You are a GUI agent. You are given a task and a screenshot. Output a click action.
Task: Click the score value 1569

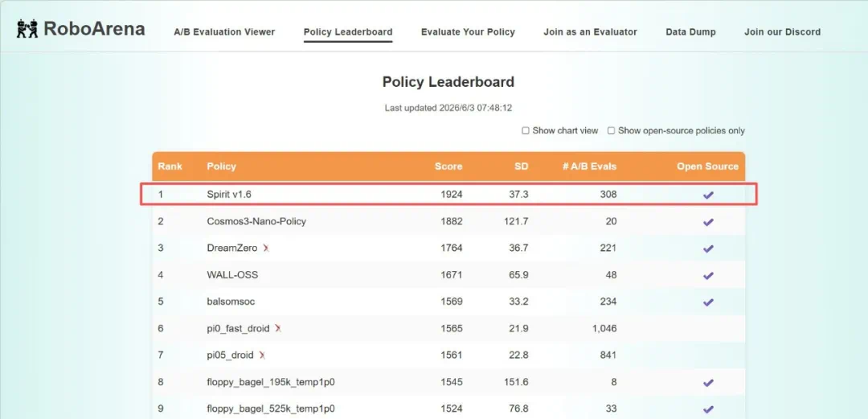pyautogui.click(x=451, y=302)
